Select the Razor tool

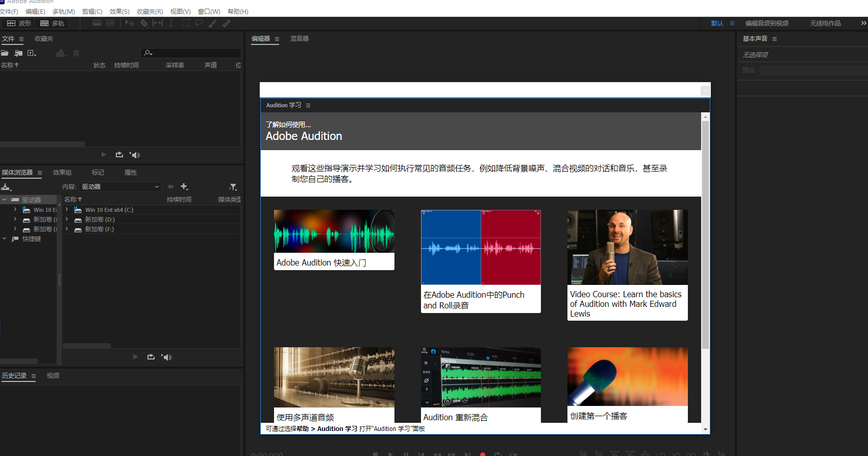pyautogui.click(x=144, y=23)
